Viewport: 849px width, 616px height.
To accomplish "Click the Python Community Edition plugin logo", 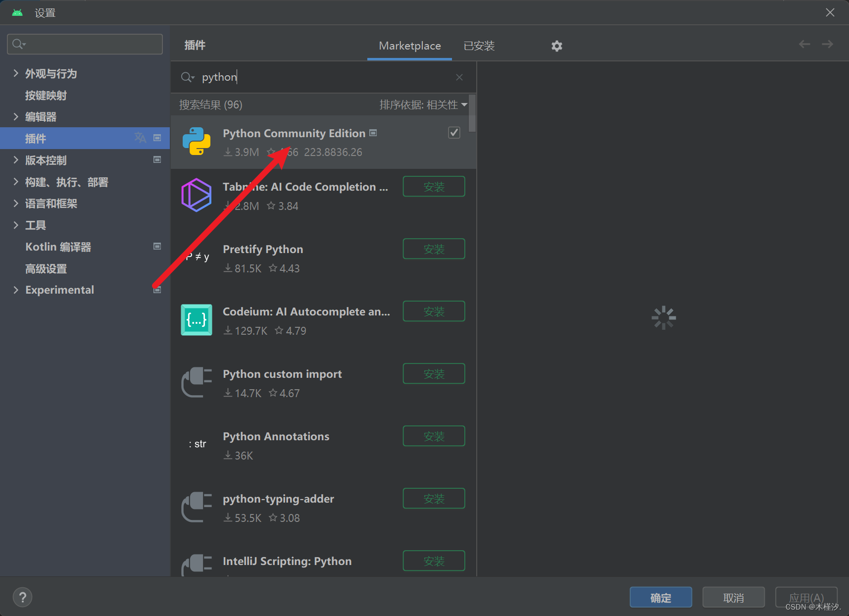I will (x=197, y=141).
